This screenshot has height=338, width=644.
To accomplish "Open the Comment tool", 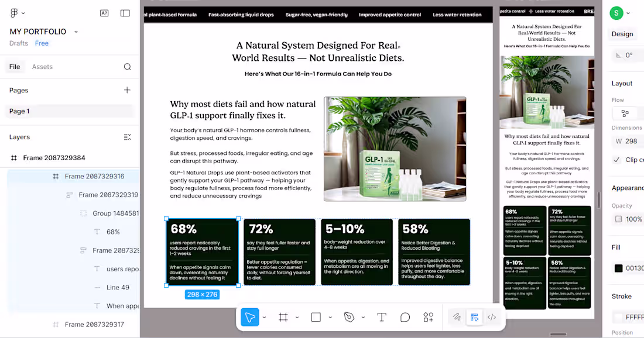I will pos(405,318).
